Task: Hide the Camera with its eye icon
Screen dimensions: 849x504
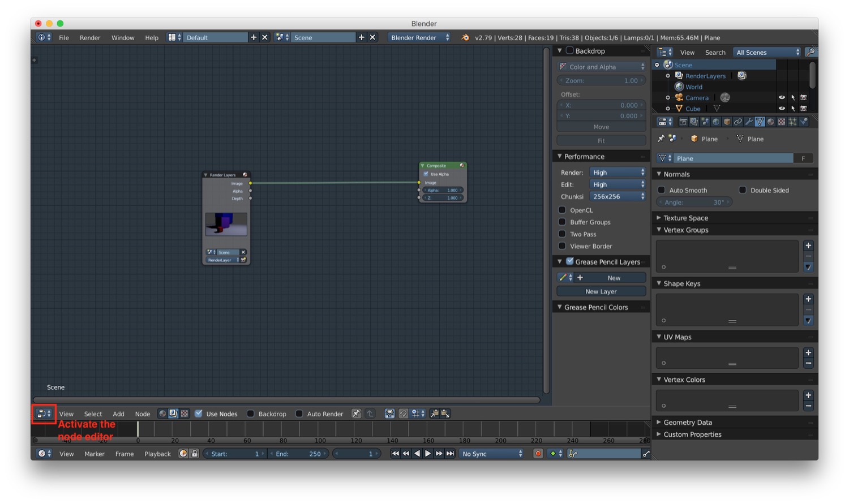Action: 782,97
